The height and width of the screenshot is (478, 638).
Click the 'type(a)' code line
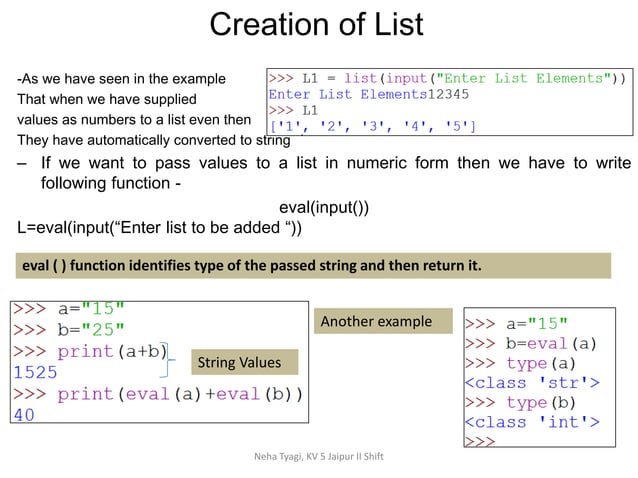point(521,363)
